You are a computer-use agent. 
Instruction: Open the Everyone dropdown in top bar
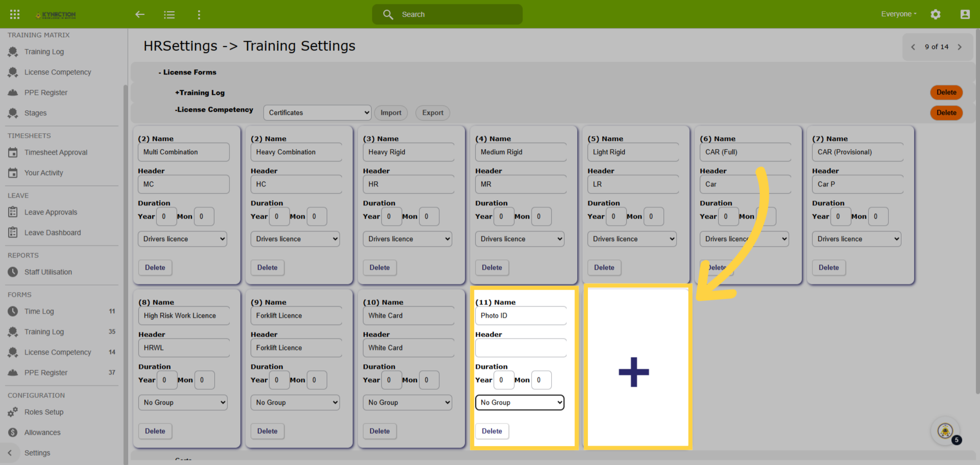[899, 14]
